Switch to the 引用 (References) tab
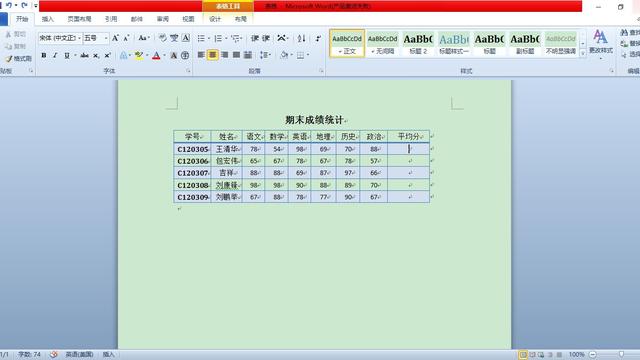Image resolution: width=640 pixels, height=360 pixels. tap(111, 19)
